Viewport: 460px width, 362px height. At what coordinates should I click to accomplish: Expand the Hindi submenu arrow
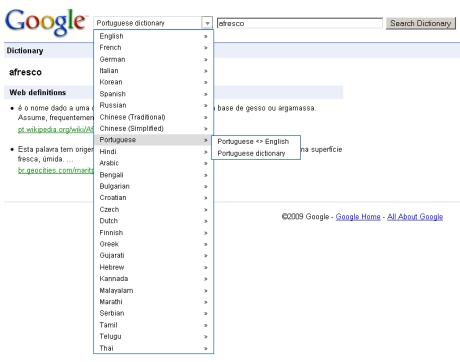click(x=206, y=152)
